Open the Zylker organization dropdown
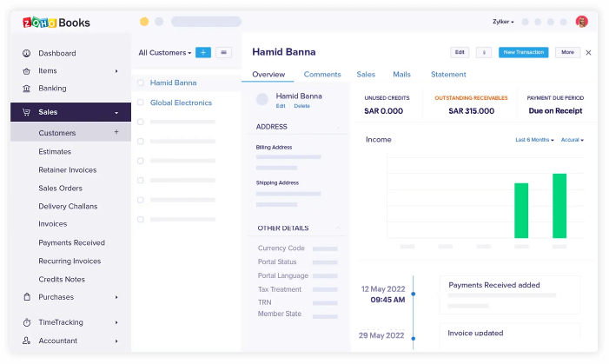The height and width of the screenshot is (364, 609). [503, 22]
